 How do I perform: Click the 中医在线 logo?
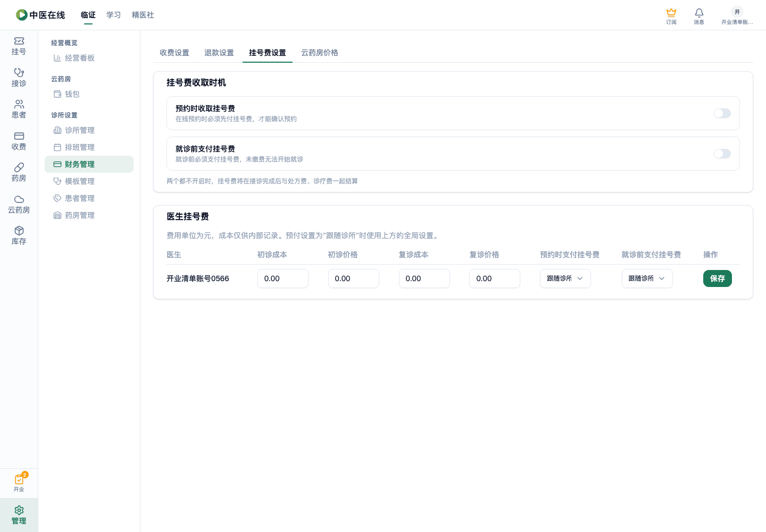[40, 15]
